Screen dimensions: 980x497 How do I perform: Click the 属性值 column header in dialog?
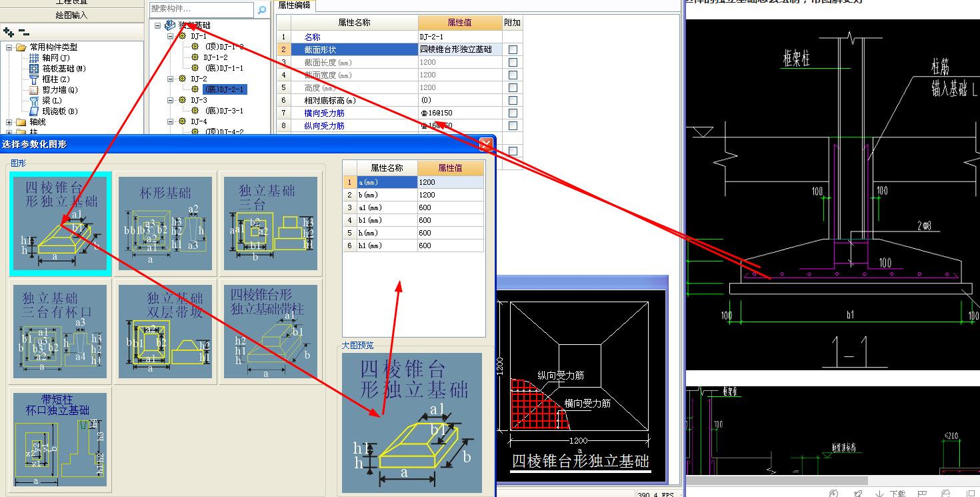[x=450, y=168]
